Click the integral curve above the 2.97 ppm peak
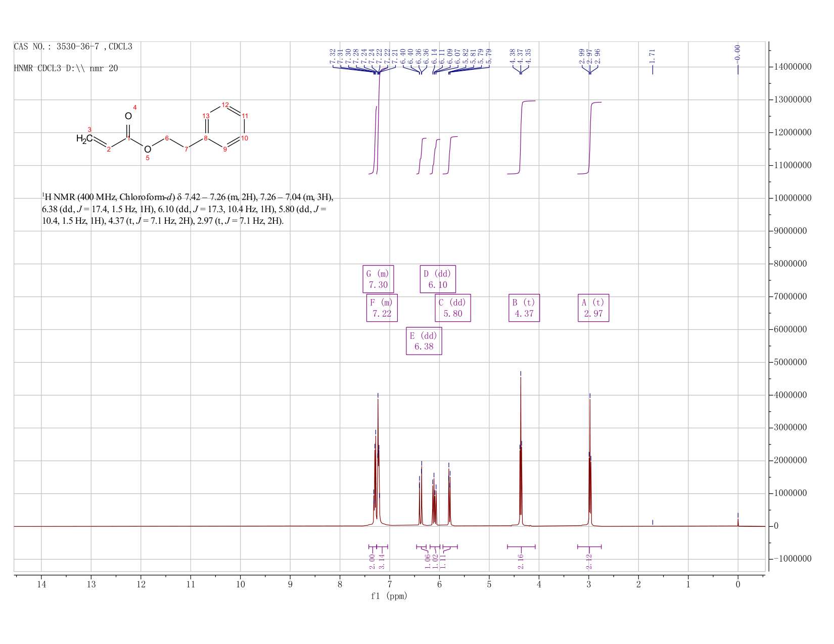Viewport: 834px width, 644px height. 590,137
